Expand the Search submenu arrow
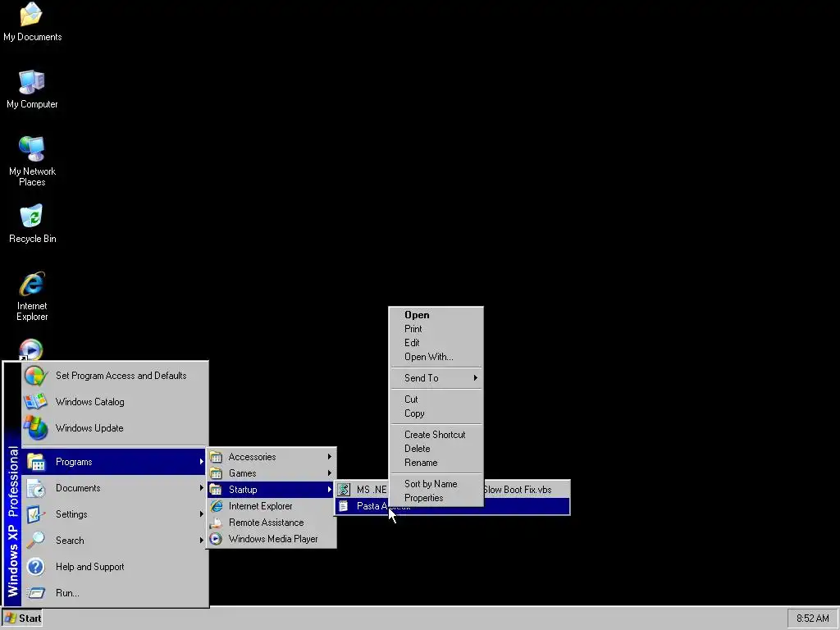840x630 pixels. (202, 541)
